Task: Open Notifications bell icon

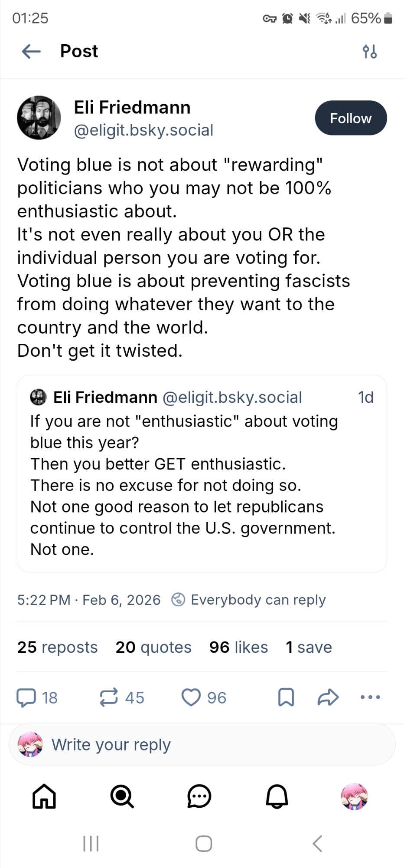Action: click(277, 796)
